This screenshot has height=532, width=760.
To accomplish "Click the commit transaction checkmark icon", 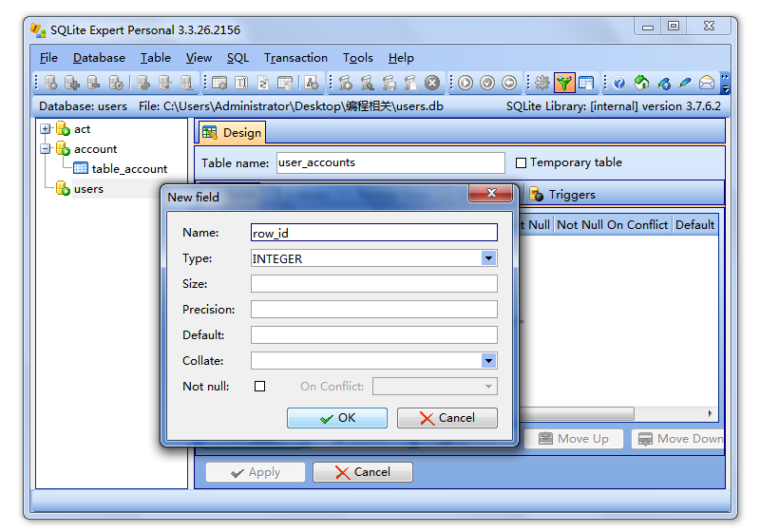I will click(487, 83).
